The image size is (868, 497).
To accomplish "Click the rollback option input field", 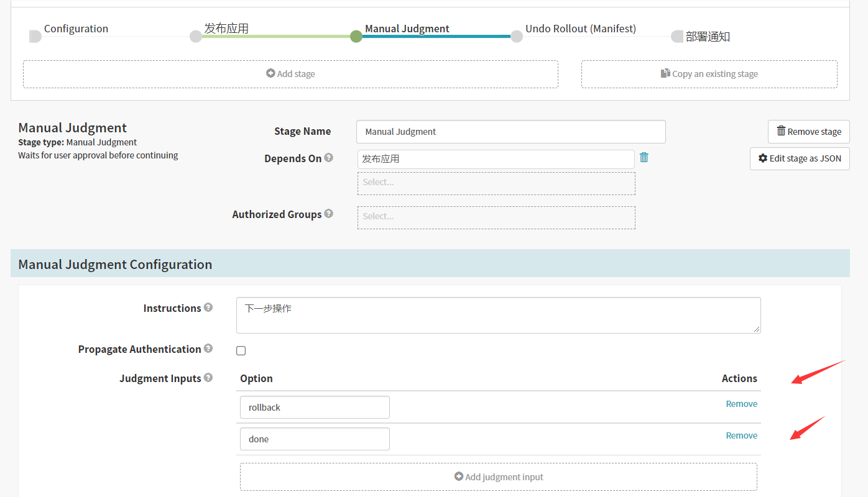I will tap(315, 408).
